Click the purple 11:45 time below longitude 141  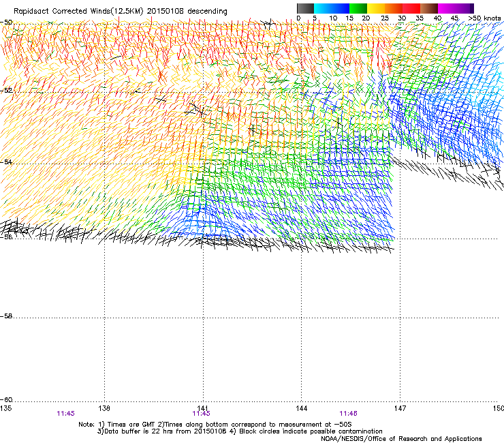201,414
